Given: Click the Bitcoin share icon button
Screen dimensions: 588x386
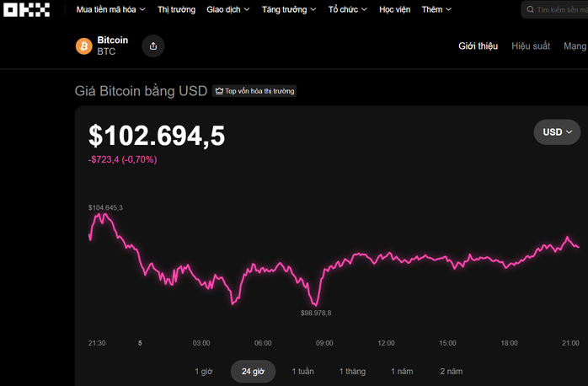Looking at the screenshot, I should [152, 46].
